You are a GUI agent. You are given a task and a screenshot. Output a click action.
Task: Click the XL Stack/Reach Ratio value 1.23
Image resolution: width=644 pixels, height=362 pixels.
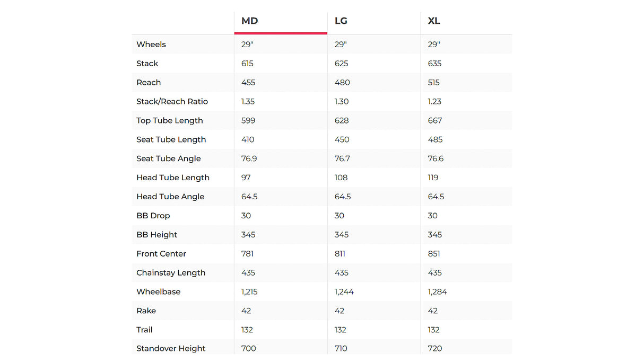point(434,102)
